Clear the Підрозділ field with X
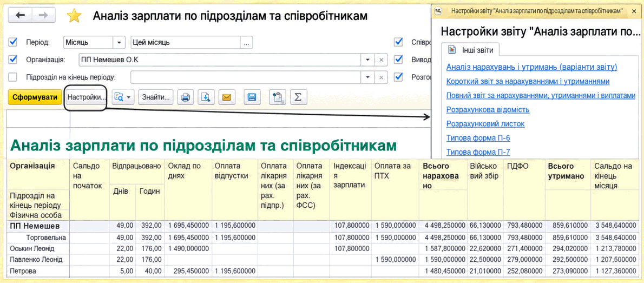Screen dimensions: 644x283 [x=381, y=77]
